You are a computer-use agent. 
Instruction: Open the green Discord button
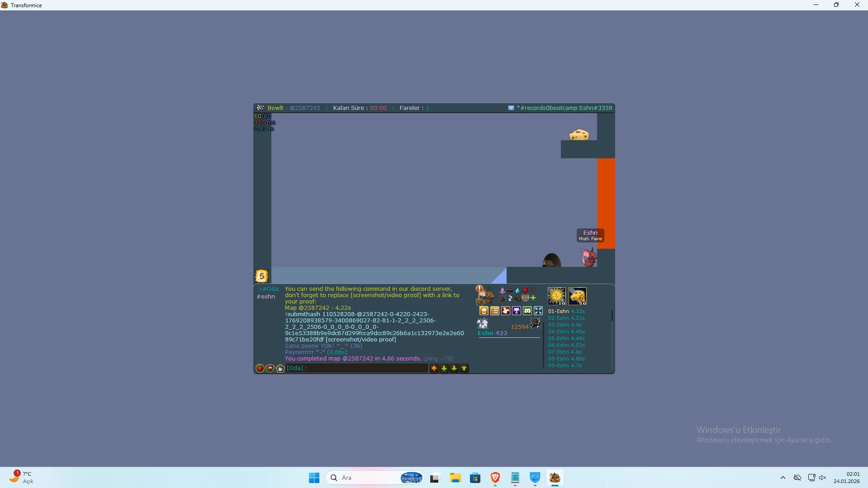527,311
